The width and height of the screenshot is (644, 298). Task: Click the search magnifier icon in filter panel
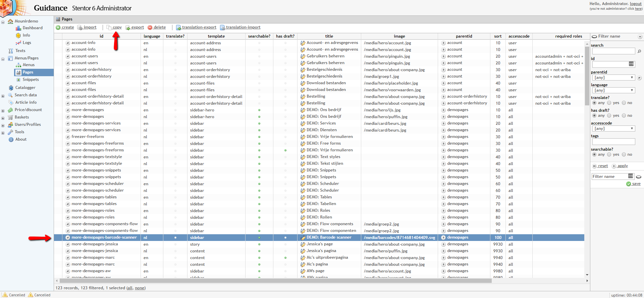tap(639, 51)
